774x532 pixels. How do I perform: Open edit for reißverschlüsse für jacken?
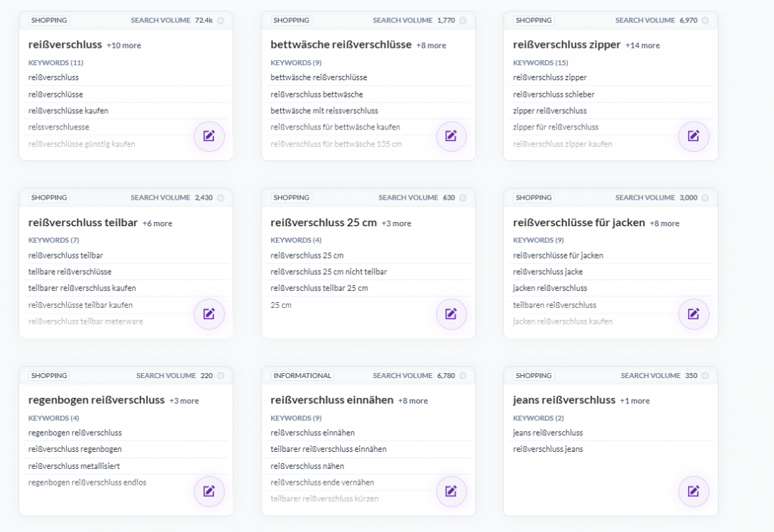coord(693,314)
